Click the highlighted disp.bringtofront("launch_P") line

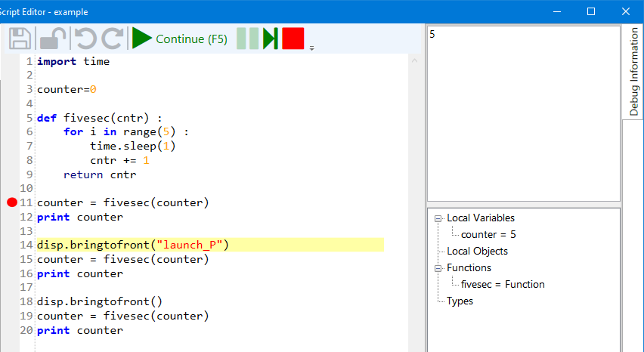click(x=132, y=245)
